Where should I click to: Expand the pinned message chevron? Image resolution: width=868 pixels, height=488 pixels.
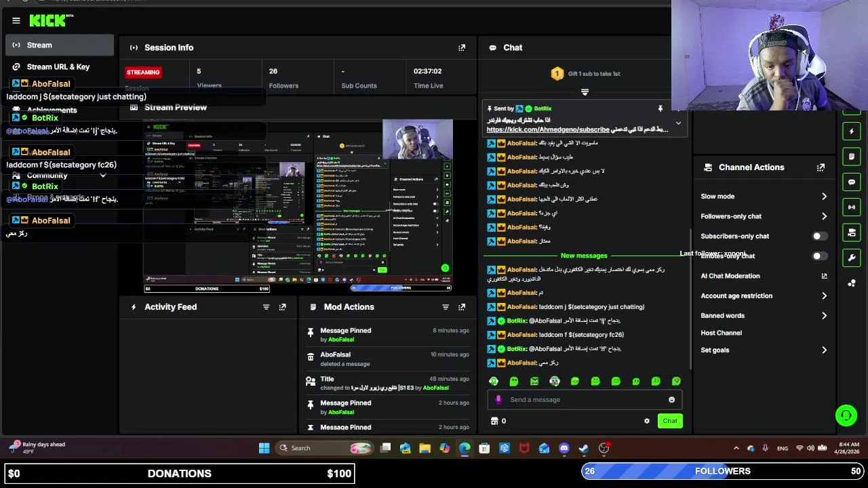tap(678, 123)
